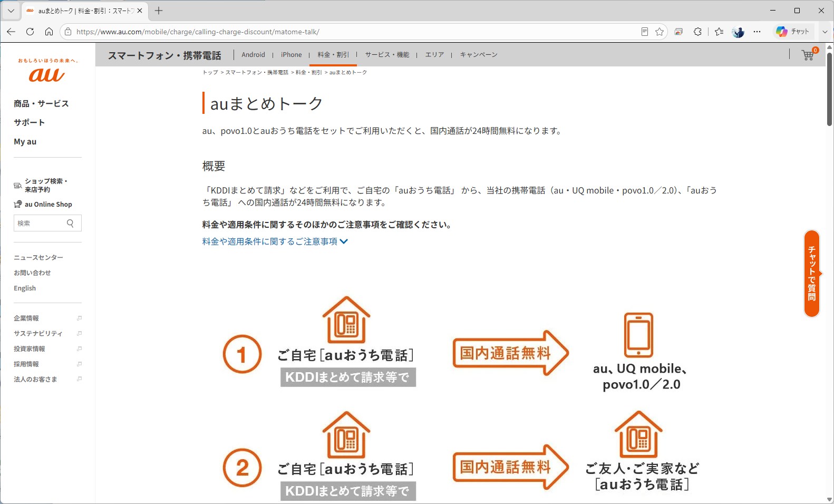Click the auまとめトーク page heading text
This screenshot has width=834, height=504.
(x=266, y=104)
